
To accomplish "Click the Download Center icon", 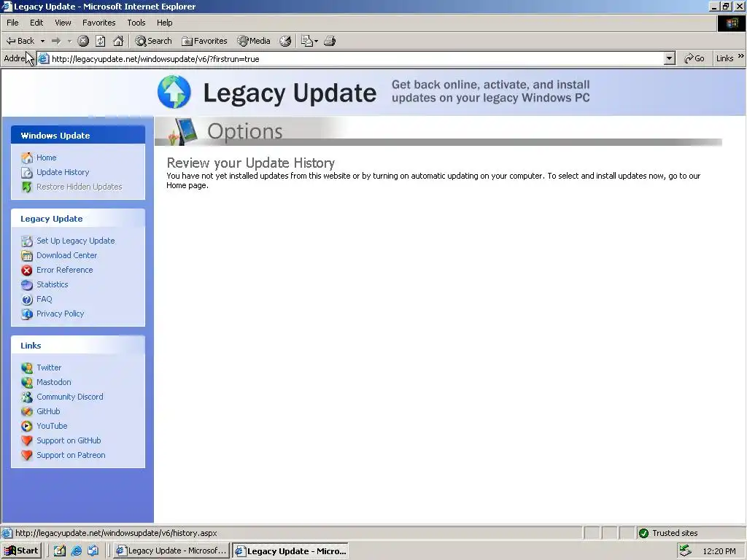I will 27,256.
